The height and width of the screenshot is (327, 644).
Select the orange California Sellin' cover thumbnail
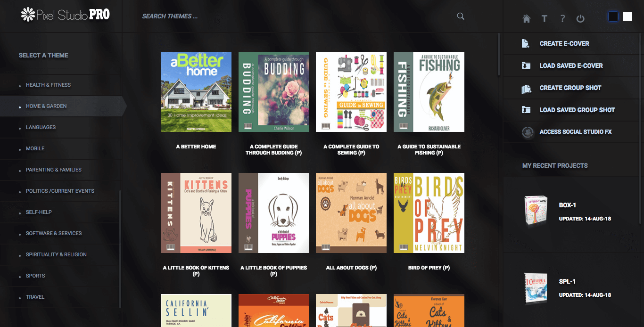[x=274, y=311]
